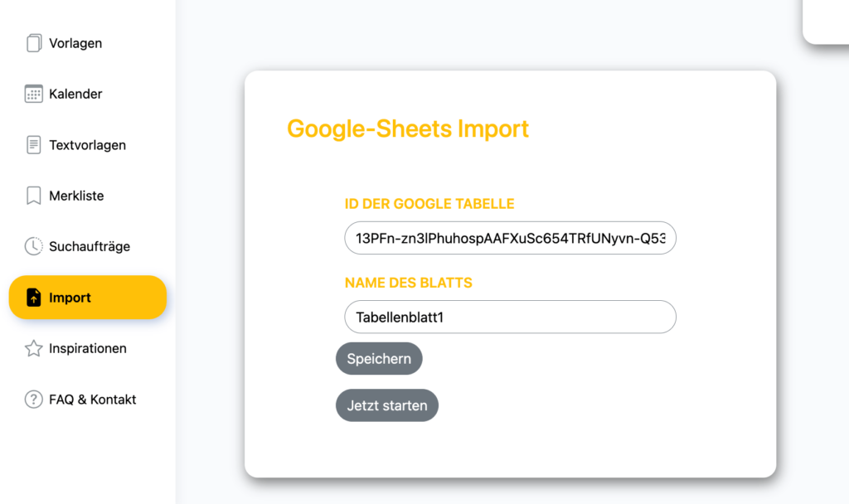Open the Suchaufträge page
The image size is (849, 504).
click(88, 246)
